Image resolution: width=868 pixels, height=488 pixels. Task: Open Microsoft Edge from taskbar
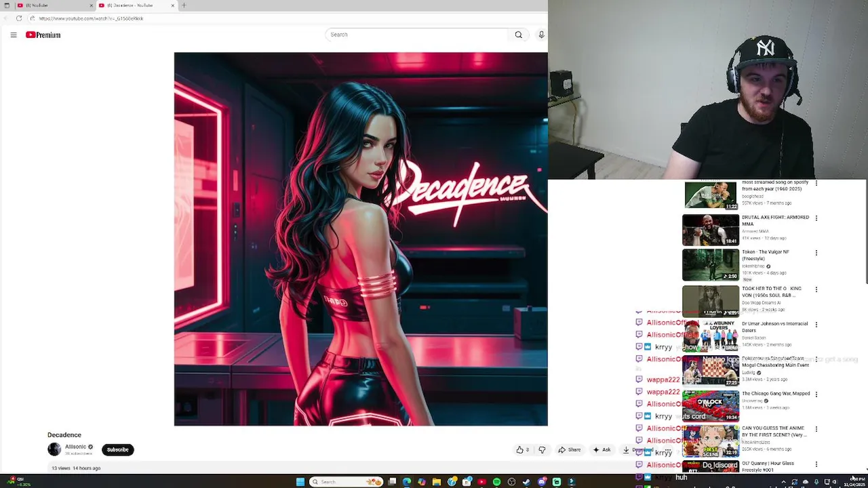click(x=407, y=482)
